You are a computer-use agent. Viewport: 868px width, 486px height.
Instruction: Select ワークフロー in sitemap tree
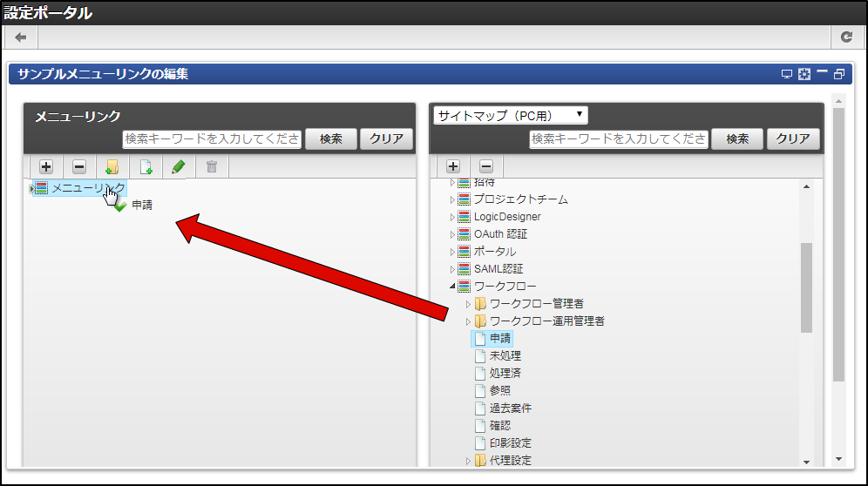click(505, 287)
